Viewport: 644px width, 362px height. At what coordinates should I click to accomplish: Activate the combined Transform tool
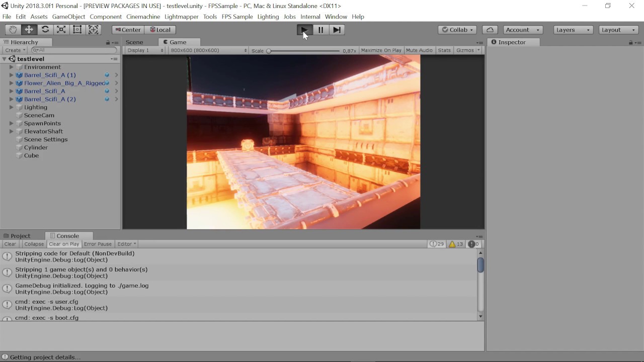tap(93, 30)
